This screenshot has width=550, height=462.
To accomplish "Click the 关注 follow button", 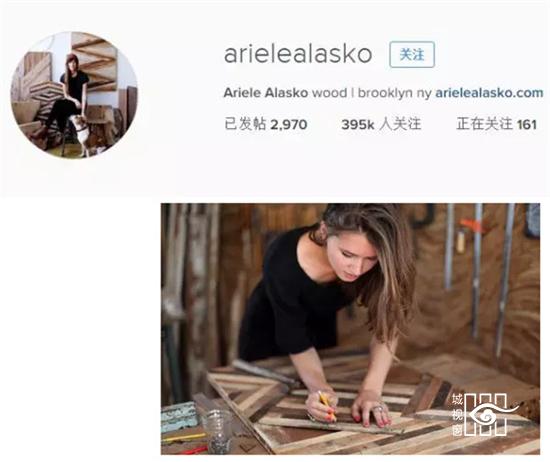I will 412,54.
